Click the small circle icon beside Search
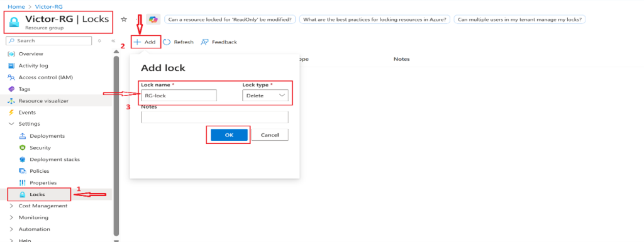 coord(99,41)
